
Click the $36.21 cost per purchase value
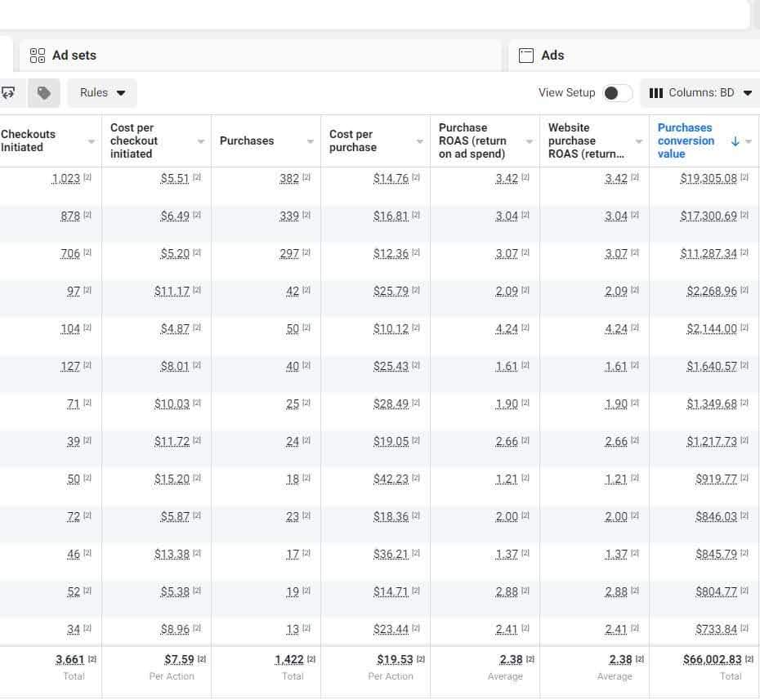[391, 554]
